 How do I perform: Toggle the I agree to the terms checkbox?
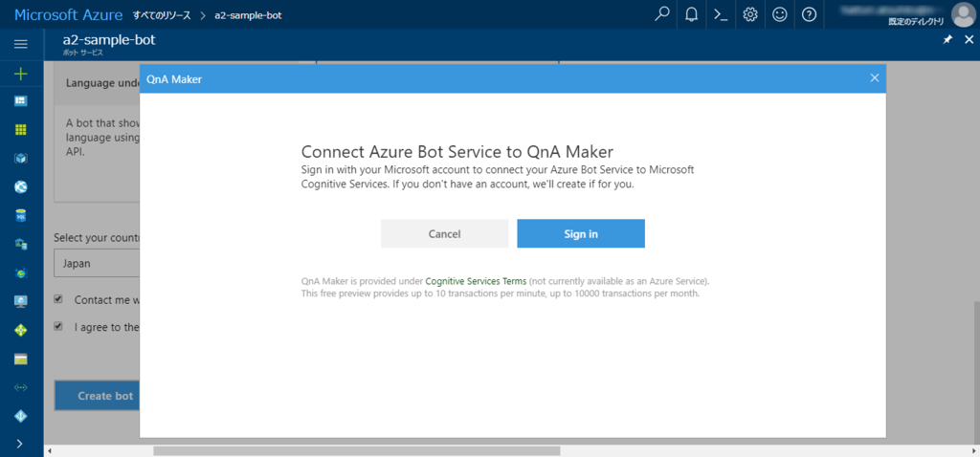coord(58,326)
